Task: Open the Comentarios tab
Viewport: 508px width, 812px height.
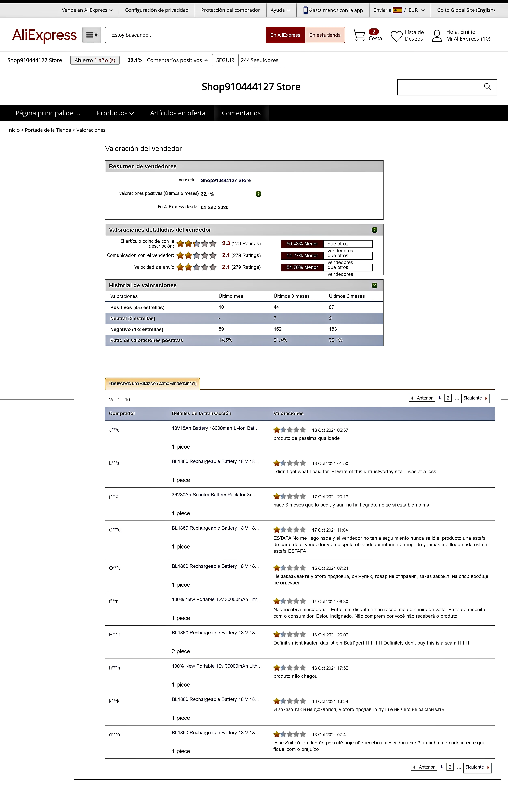Action: (241, 113)
